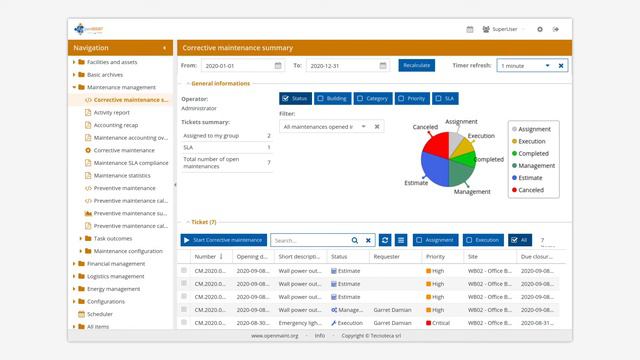Toggle the SLA checkbox button
Viewport: 640px width, 360px height.
point(445,98)
